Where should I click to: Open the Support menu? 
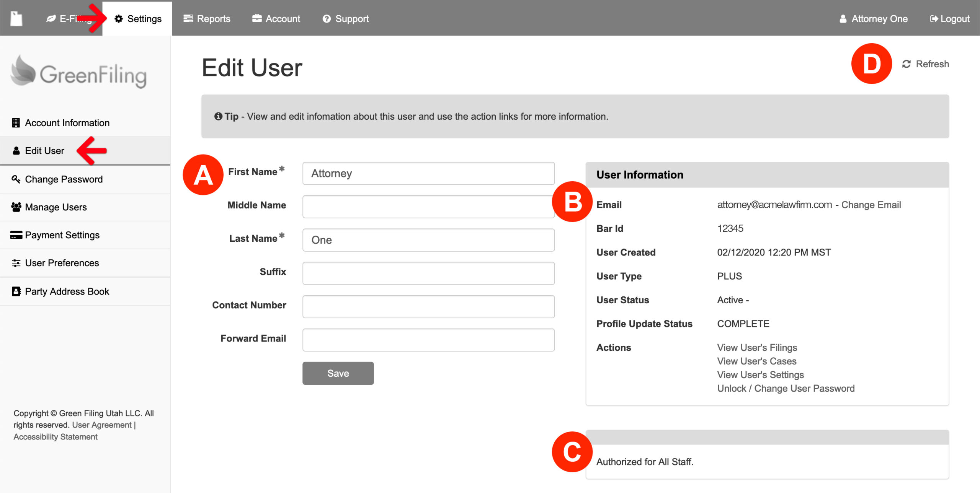(x=345, y=19)
